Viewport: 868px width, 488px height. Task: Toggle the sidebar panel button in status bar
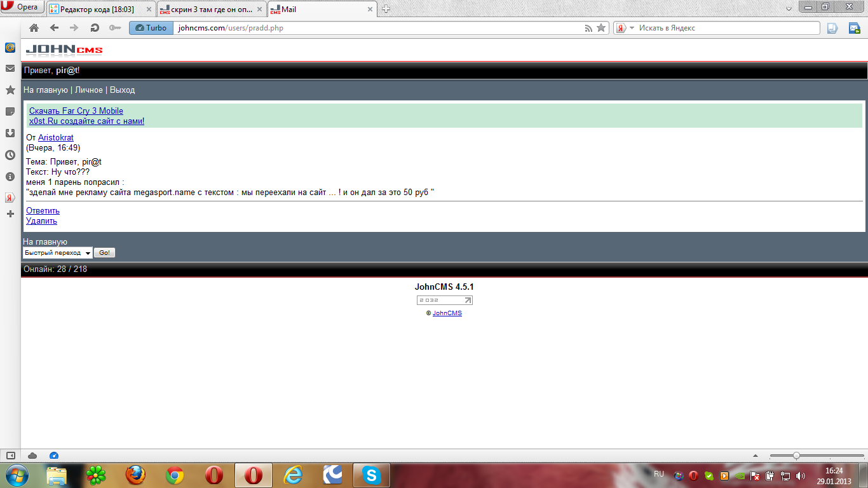tap(10, 456)
